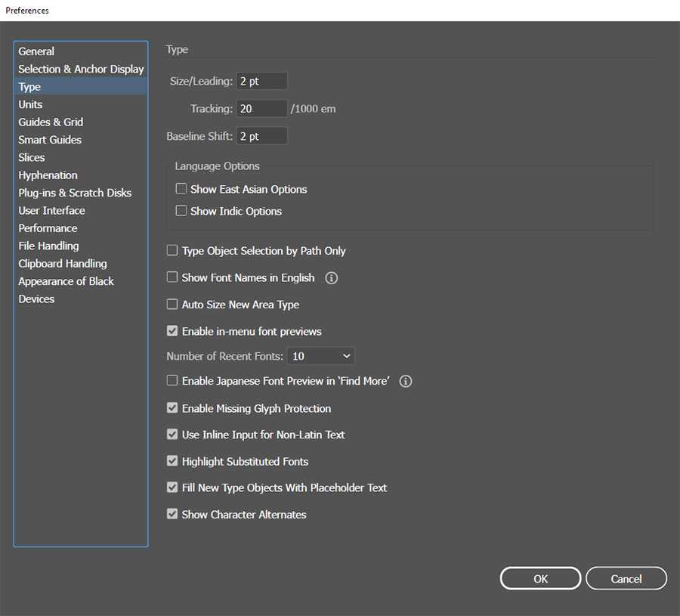Screen dimensions: 680x616
Task: Go to User Interface preferences
Action: [51, 210]
